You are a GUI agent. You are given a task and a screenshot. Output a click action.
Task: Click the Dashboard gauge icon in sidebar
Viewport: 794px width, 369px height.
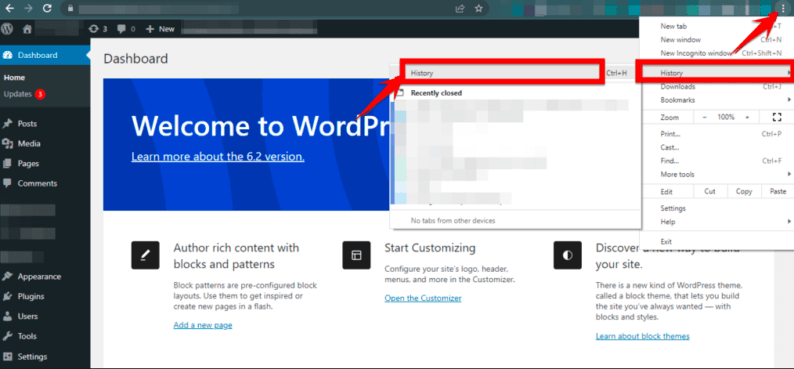[x=8, y=55]
